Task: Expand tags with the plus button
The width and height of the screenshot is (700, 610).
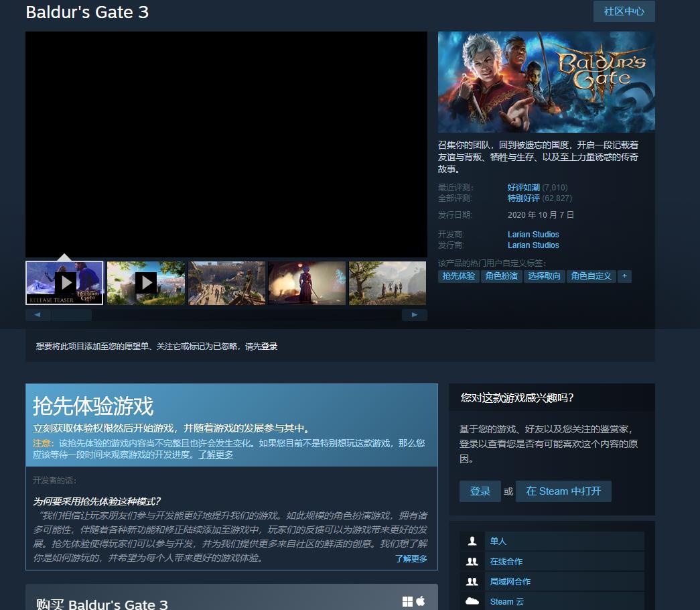Action: click(624, 276)
